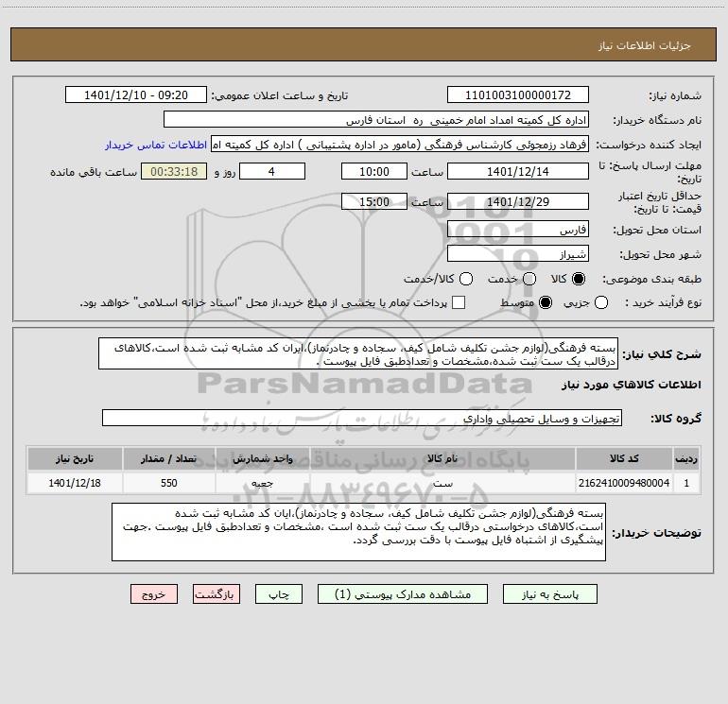Click the واحد شمارش column header
Image resolution: width=728 pixels, height=704 pixels.
coord(262,458)
